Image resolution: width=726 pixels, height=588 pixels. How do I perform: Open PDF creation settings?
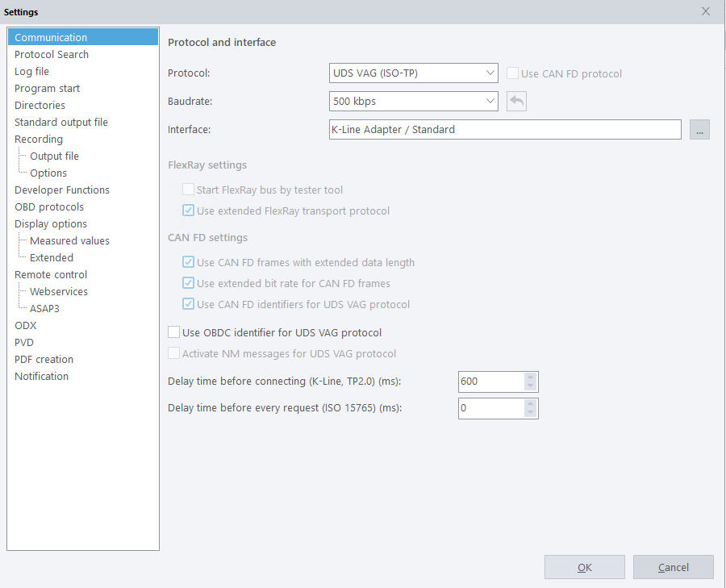pyautogui.click(x=44, y=359)
